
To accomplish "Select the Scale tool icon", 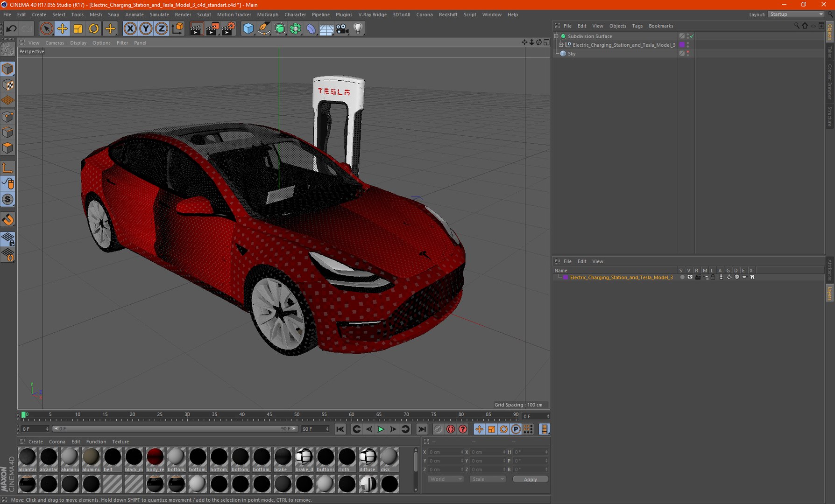I will click(x=78, y=29).
